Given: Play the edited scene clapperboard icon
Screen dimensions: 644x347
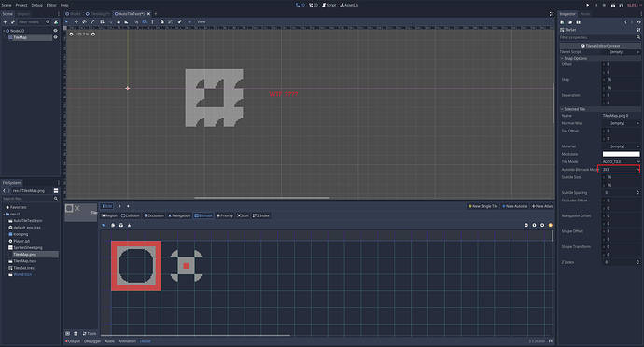Looking at the screenshot, I should click(613, 5).
